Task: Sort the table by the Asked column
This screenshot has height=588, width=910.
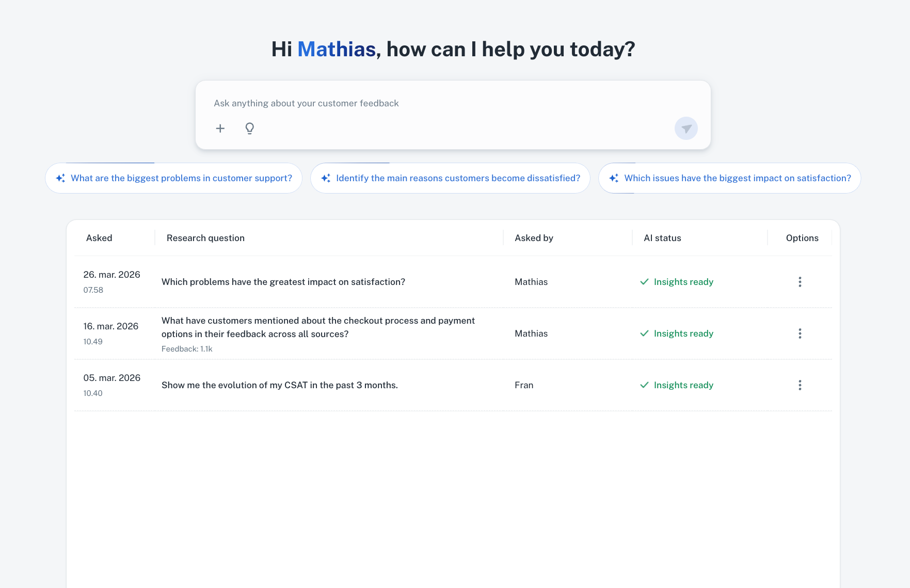Action: coord(99,237)
